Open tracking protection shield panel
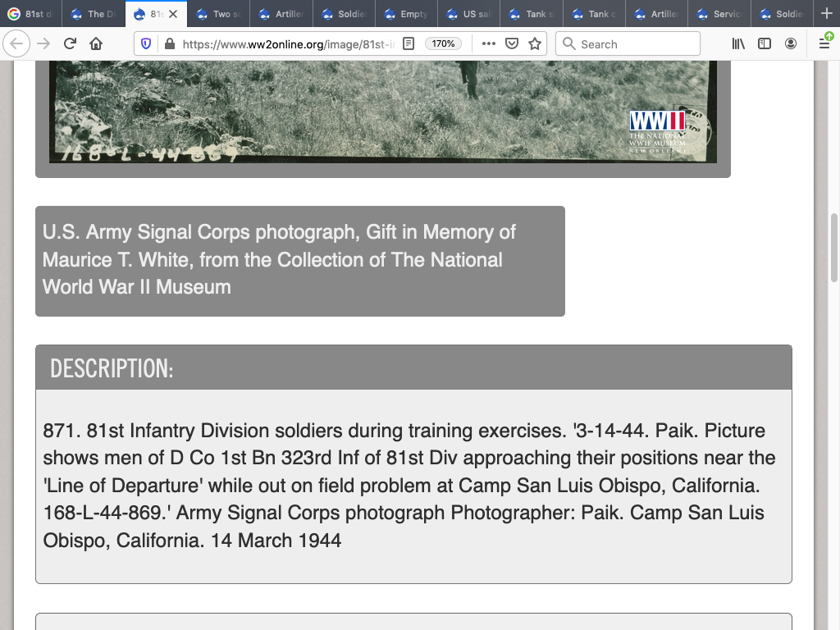This screenshot has height=630, width=840. [x=147, y=43]
